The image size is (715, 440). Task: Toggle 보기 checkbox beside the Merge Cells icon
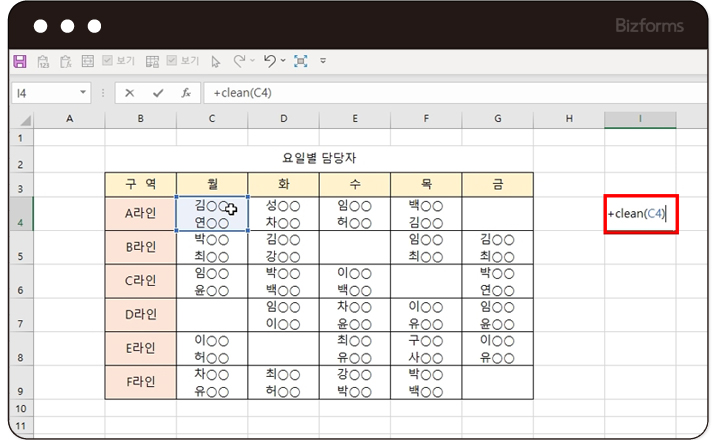coord(107,61)
